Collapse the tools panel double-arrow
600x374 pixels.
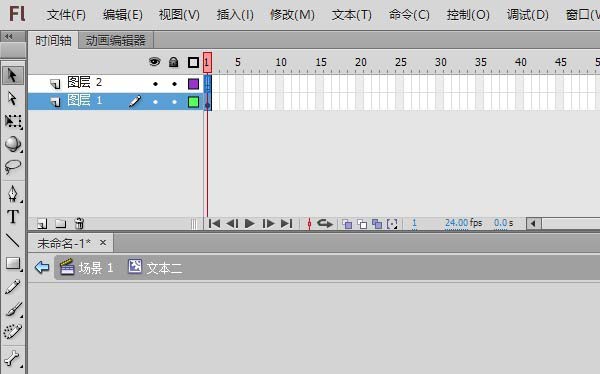click(9, 36)
